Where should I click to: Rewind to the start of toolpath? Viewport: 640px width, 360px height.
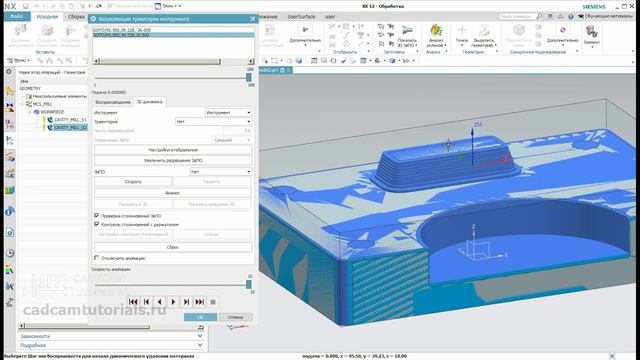pos(133,302)
